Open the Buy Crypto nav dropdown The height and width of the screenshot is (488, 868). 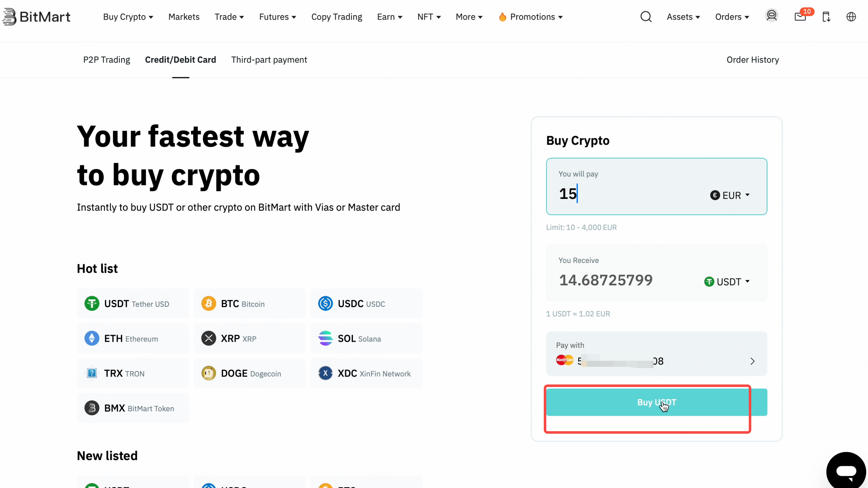tap(128, 17)
